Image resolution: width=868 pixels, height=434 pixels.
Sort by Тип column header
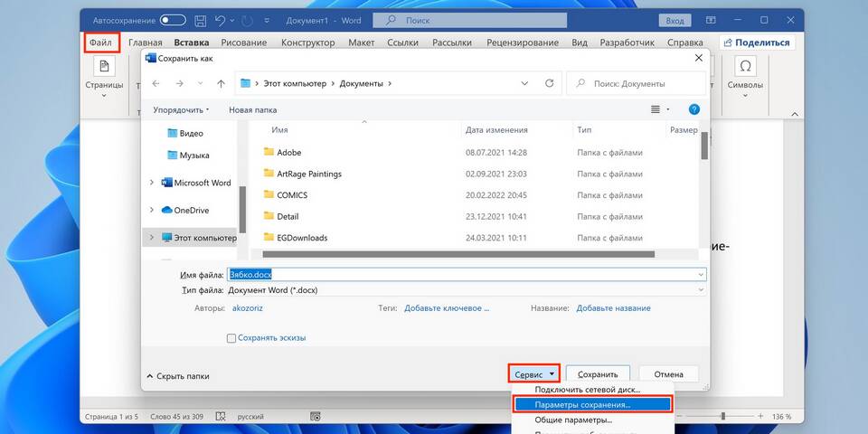pos(584,130)
